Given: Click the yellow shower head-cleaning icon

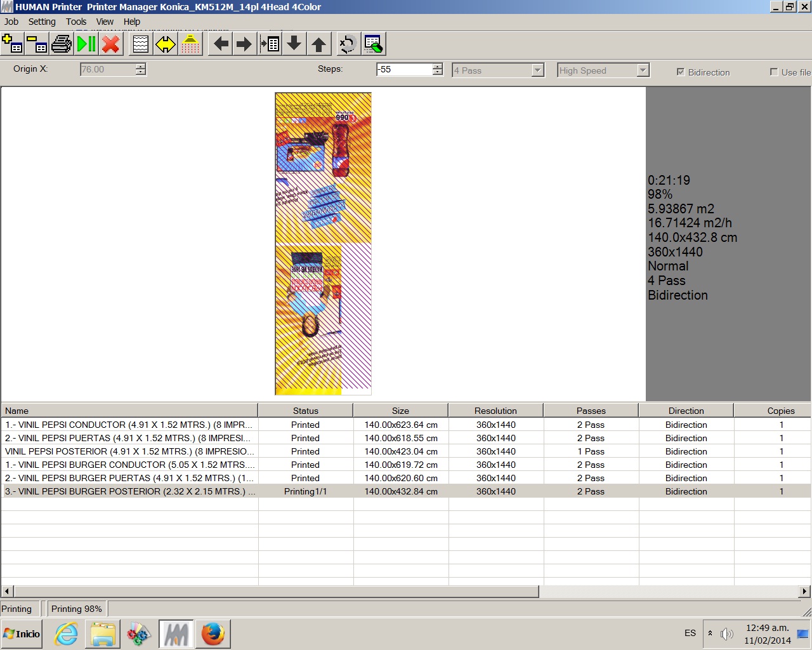Looking at the screenshot, I should 190,44.
